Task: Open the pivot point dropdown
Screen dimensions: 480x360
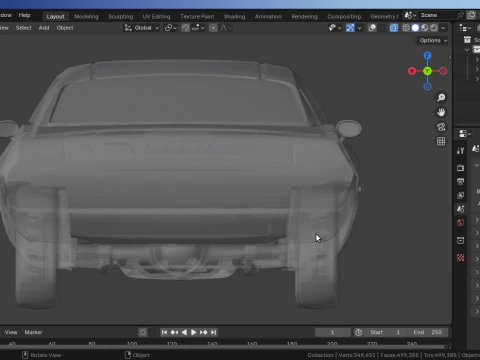Action: coord(171,28)
